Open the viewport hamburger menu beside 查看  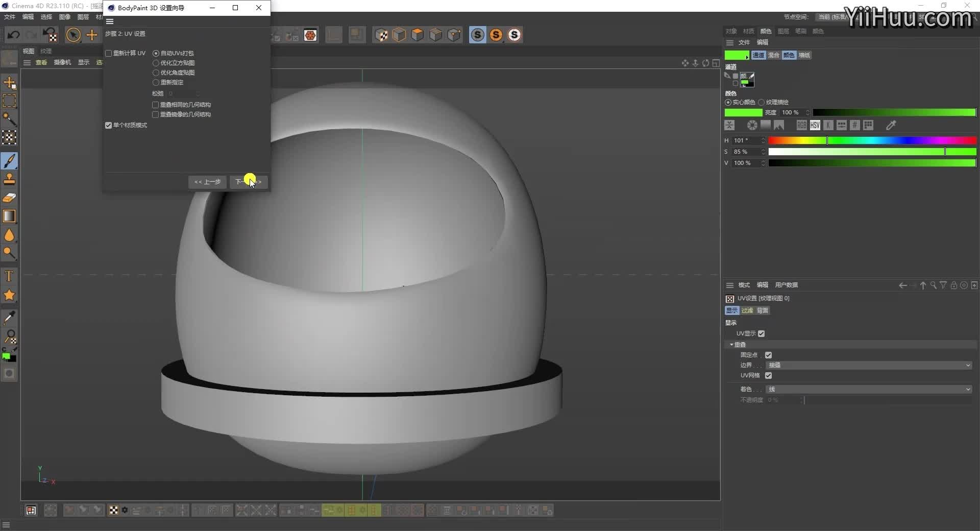27,62
